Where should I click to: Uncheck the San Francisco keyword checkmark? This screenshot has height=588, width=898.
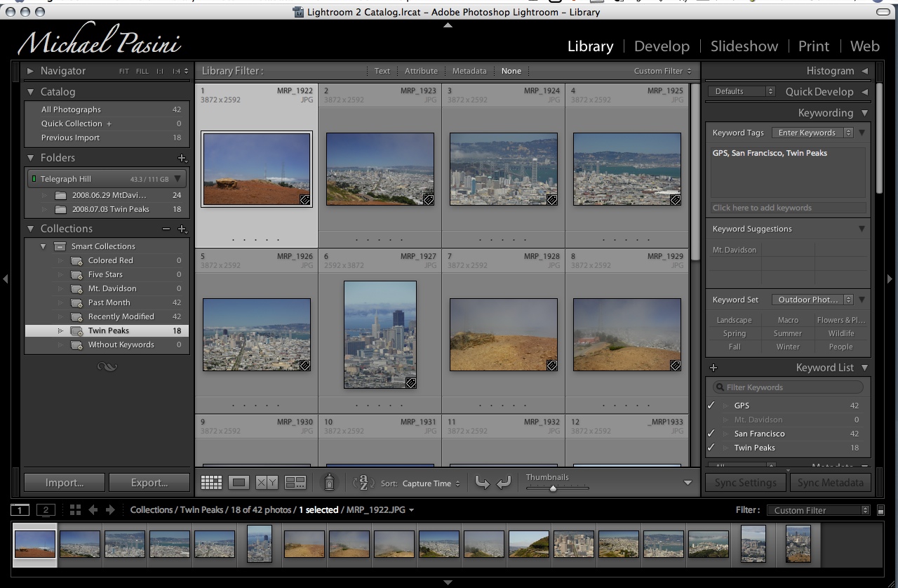coord(711,434)
